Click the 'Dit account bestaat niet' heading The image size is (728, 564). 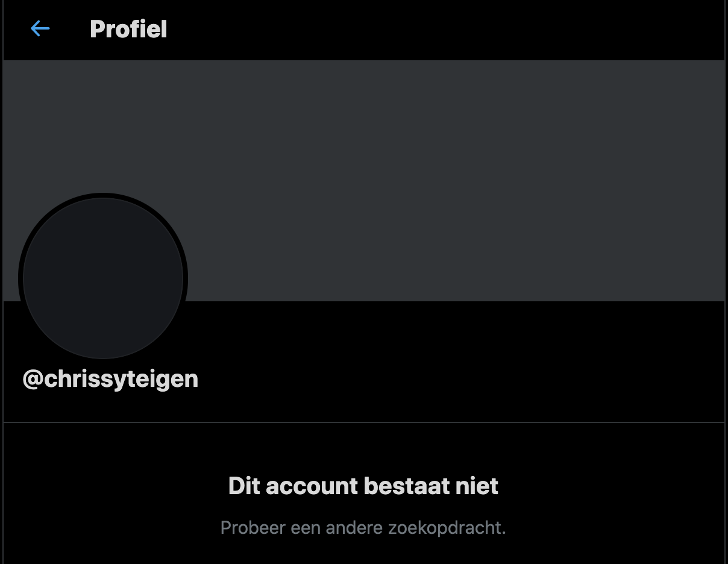[363, 486]
